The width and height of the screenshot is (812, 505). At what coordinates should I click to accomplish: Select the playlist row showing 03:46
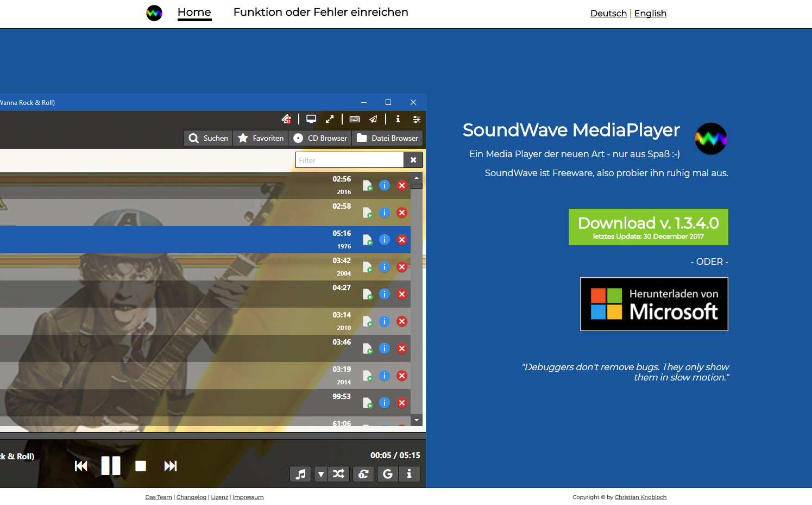tap(205, 348)
